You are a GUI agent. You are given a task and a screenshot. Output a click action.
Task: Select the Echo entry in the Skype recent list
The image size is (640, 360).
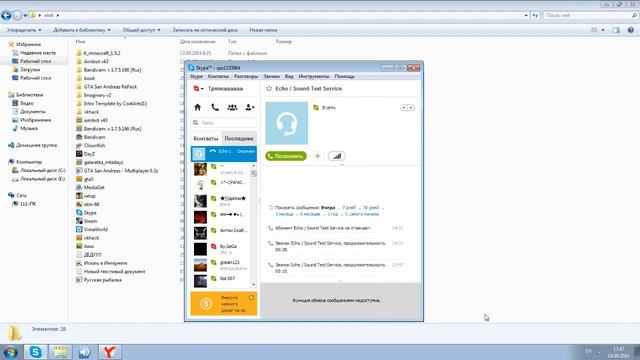[224, 154]
